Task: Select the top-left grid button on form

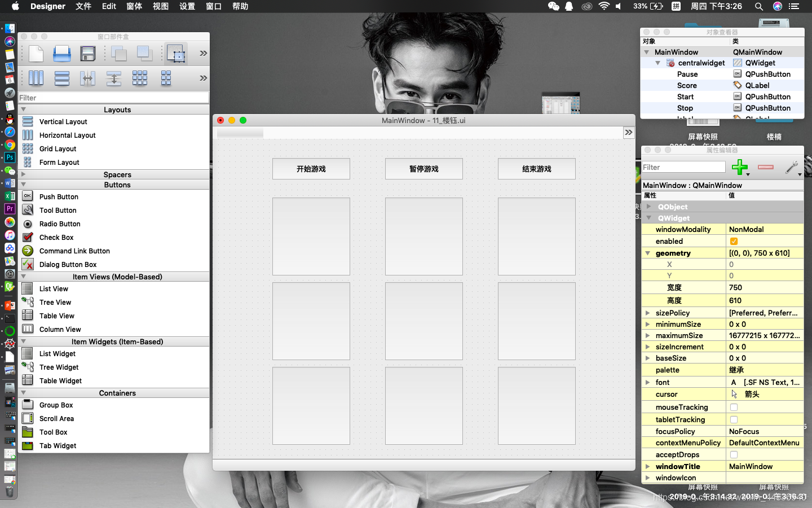Action: click(311, 237)
